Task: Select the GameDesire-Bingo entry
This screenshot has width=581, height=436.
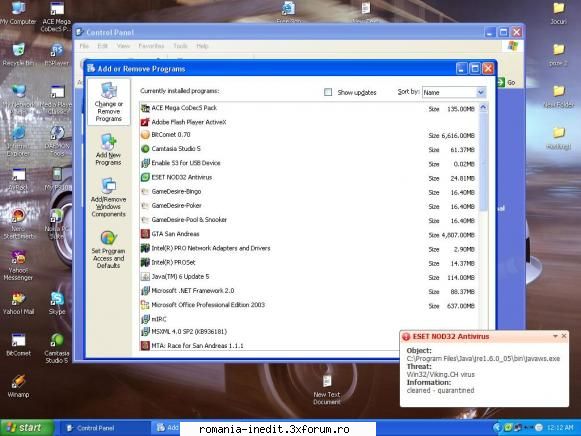Action: [308, 192]
